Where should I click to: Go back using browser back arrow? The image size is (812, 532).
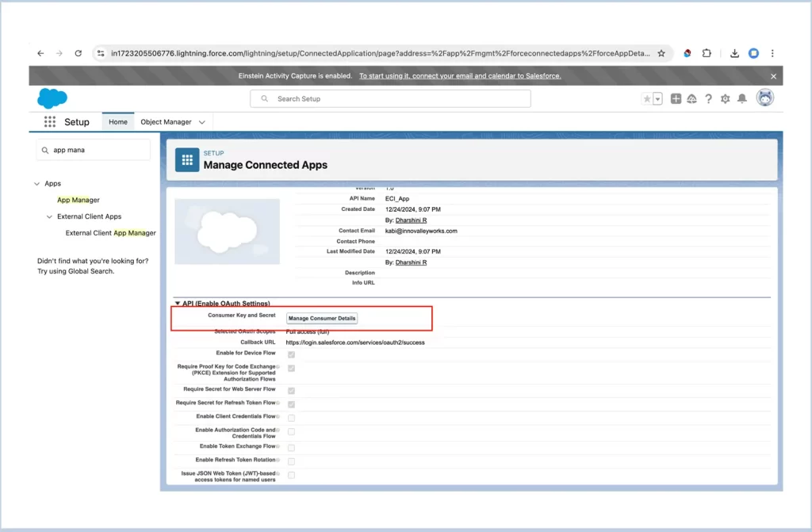pyautogui.click(x=40, y=53)
